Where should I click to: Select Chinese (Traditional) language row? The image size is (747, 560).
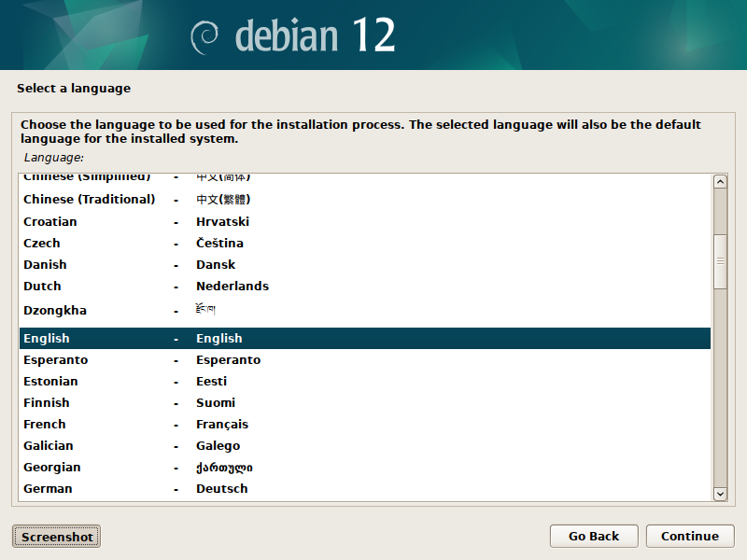point(365,199)
